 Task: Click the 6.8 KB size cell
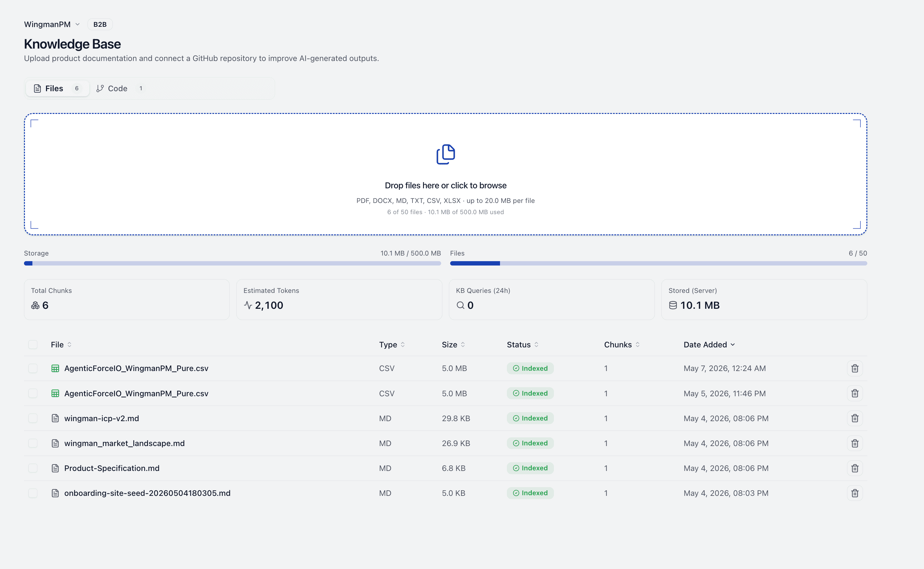(454, 468)
